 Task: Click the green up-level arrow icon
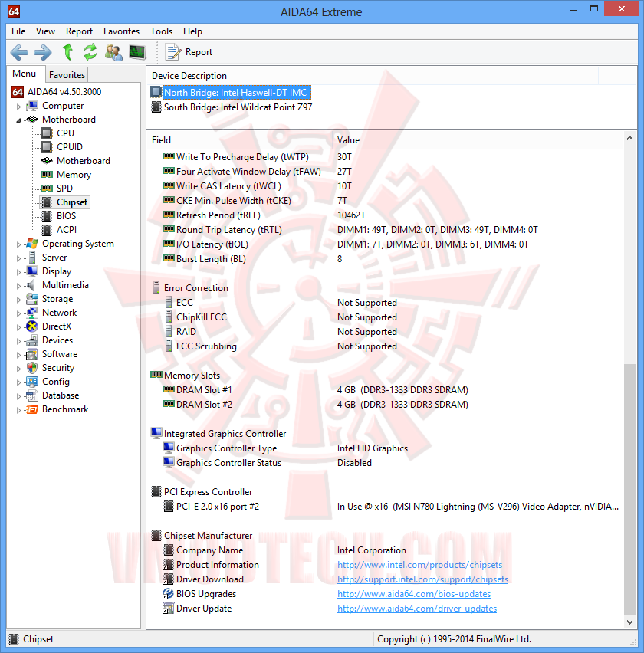pyautogui.click(x=67, y=52)
